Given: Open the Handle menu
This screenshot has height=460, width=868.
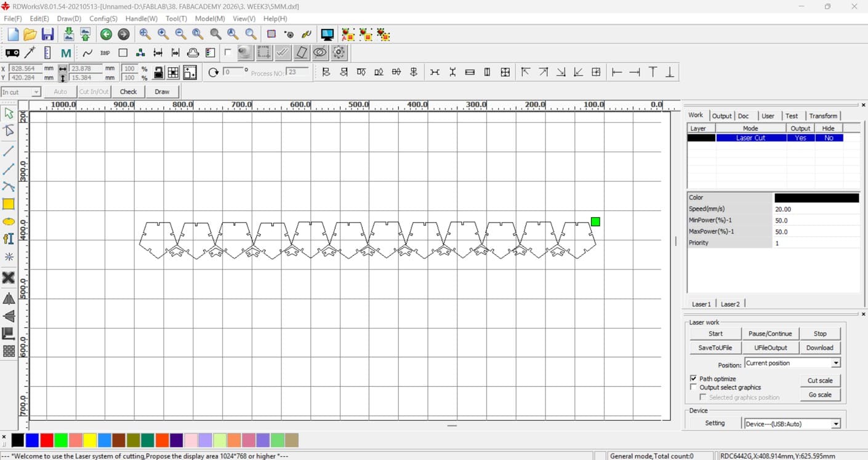Looking at the screenshot, I should click(x=142, y=18).
